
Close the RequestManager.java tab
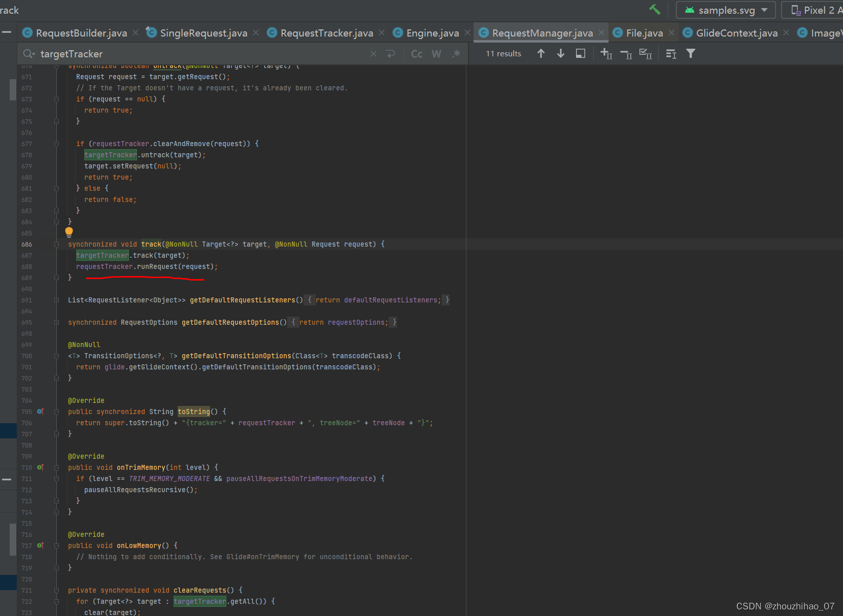(x=601, y=32)
